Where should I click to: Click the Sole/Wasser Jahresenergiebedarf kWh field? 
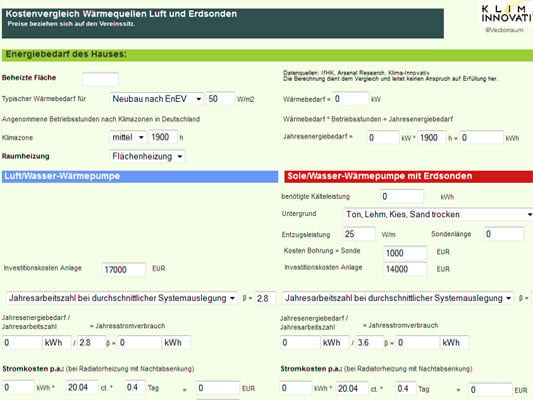point(300,342)
